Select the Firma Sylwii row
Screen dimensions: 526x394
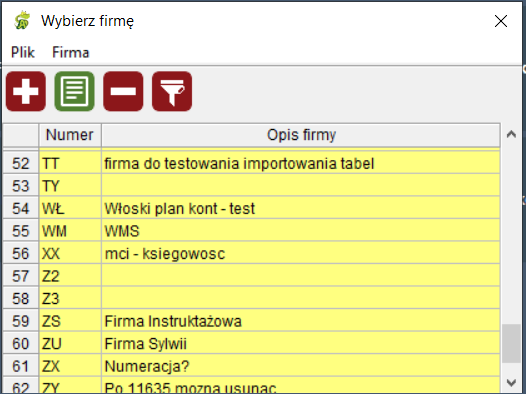pos(252,343)
